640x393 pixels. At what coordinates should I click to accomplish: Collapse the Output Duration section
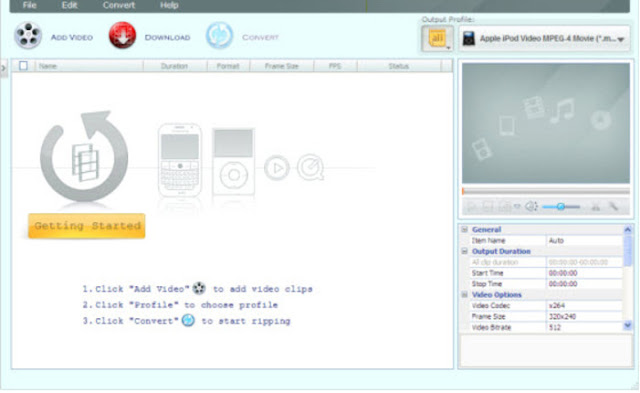464,251
